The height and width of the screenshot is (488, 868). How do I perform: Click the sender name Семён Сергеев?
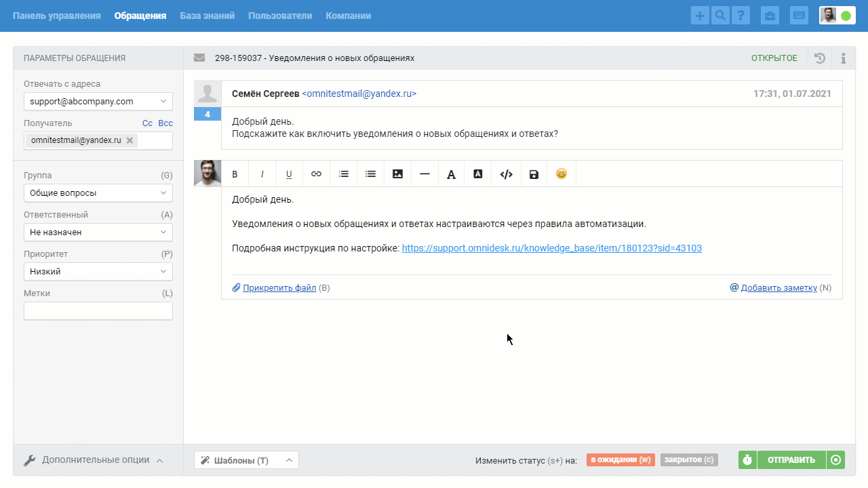[x=265, y=94]
